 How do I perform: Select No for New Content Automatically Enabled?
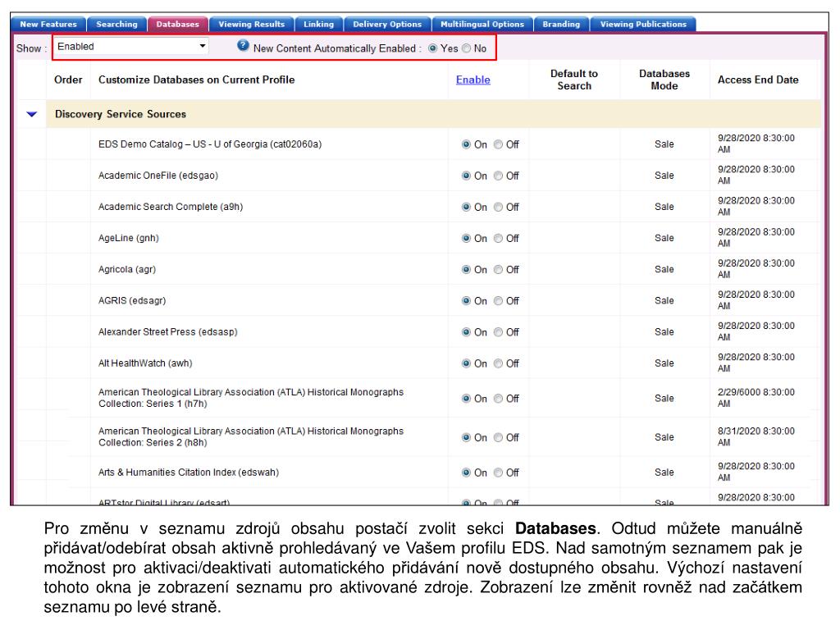[x=466, y=48]
